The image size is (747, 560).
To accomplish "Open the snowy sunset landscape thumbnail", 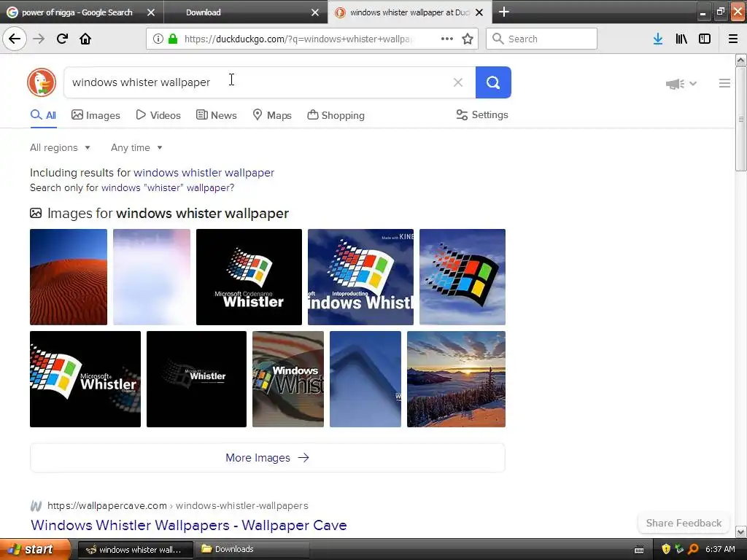I will coord(456,379).
